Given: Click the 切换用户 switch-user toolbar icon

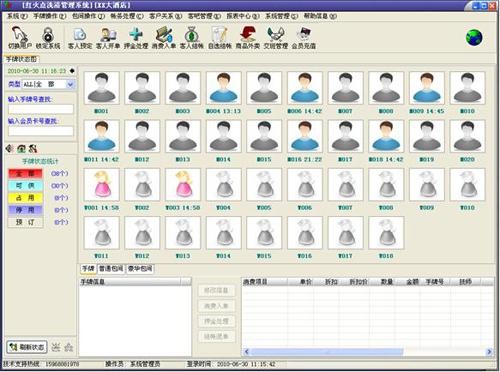Looking at the screenshot, I should pos(19,37).
